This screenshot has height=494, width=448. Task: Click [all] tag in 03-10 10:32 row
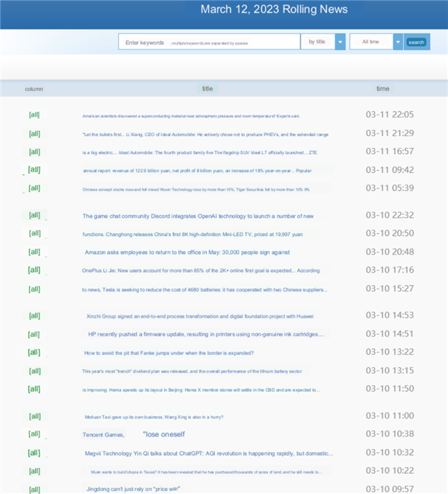point(34,453)
